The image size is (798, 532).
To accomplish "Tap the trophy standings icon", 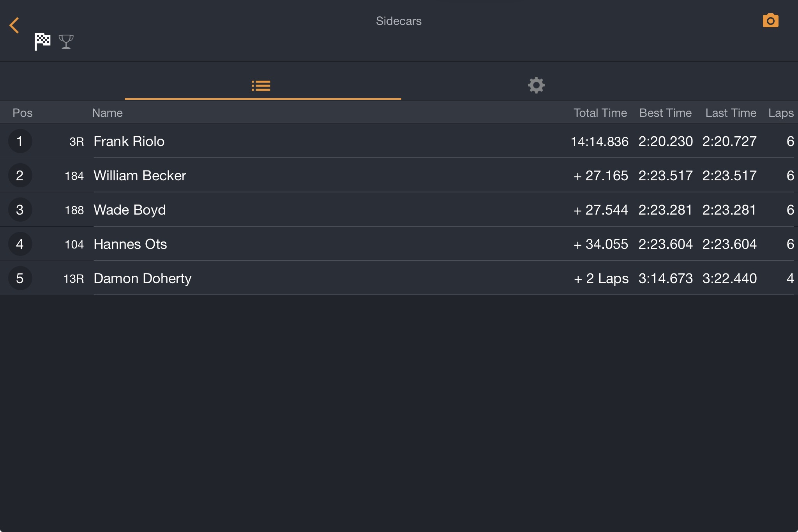I will coord(66,41).
